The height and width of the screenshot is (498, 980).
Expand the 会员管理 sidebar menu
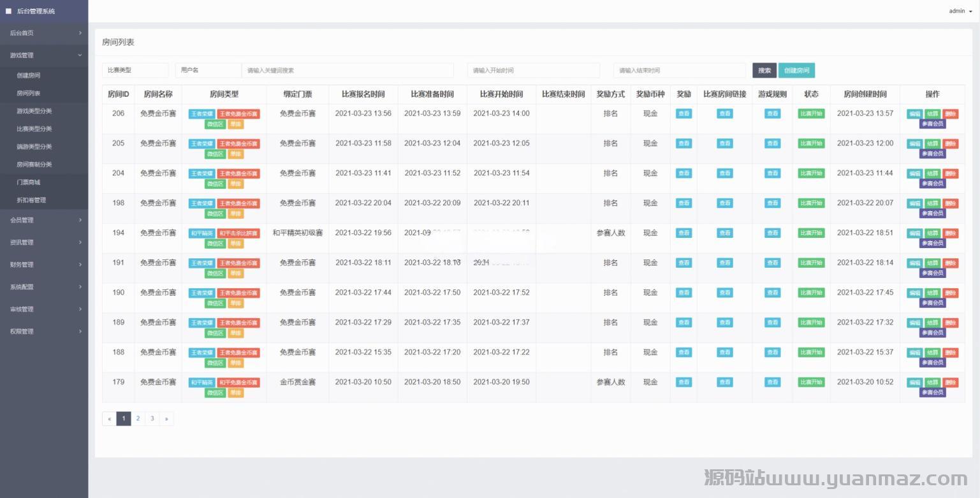[x=44, y=220]
